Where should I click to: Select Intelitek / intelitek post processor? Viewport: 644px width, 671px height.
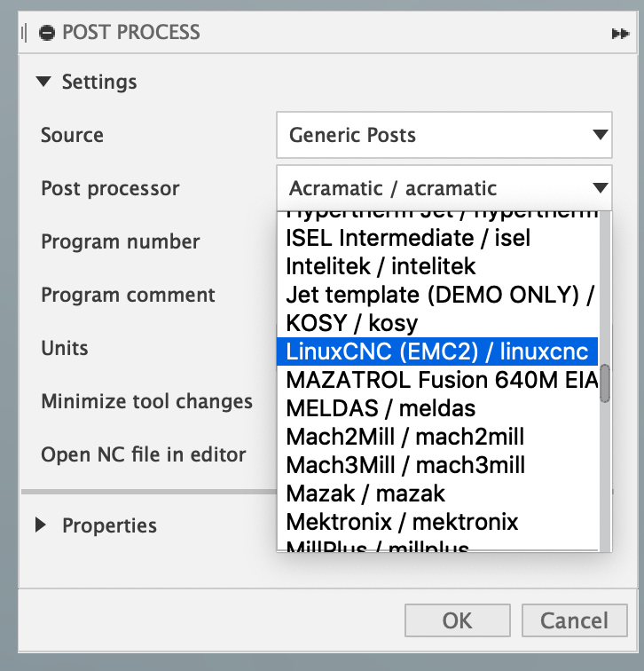381,266
